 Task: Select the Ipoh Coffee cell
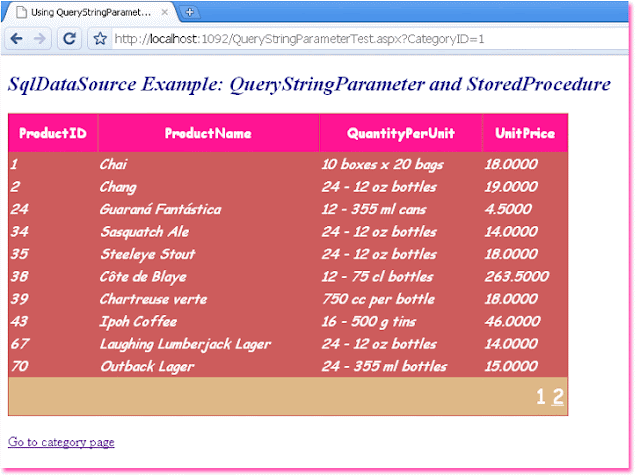click(x=209, y=321)
